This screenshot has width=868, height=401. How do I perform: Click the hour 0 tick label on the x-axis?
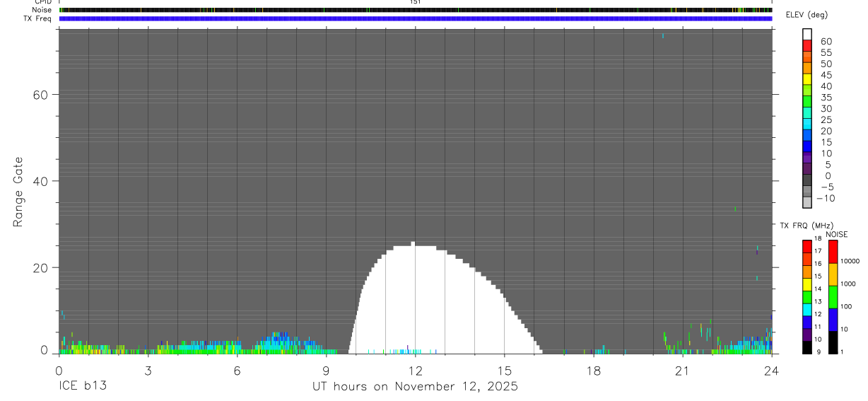[59, 370]
